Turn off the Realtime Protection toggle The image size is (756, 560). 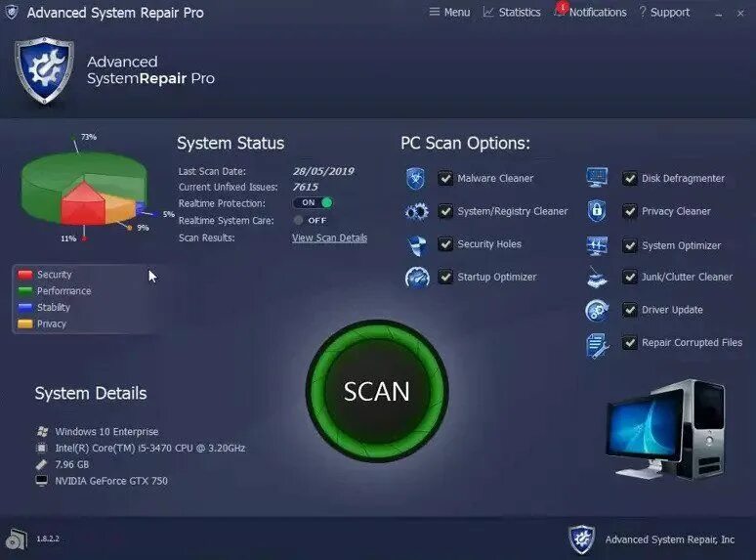[x=313, y=202]
